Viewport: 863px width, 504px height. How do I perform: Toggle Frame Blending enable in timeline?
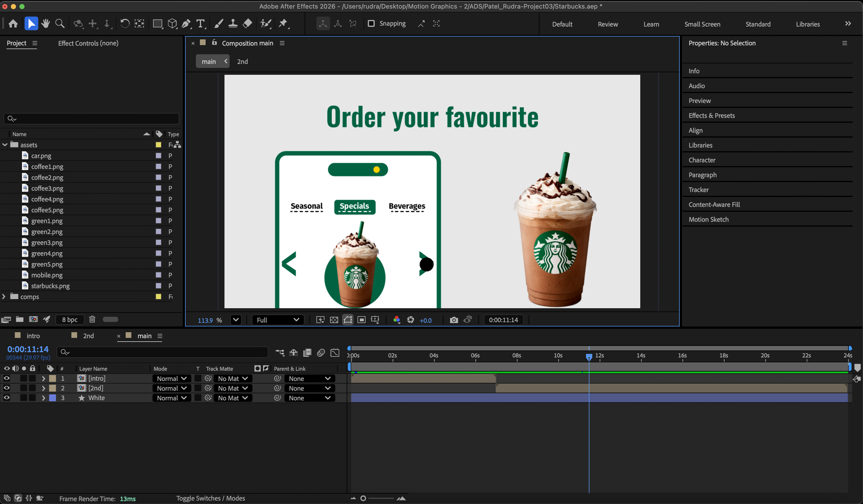click(x=307, y=352)
